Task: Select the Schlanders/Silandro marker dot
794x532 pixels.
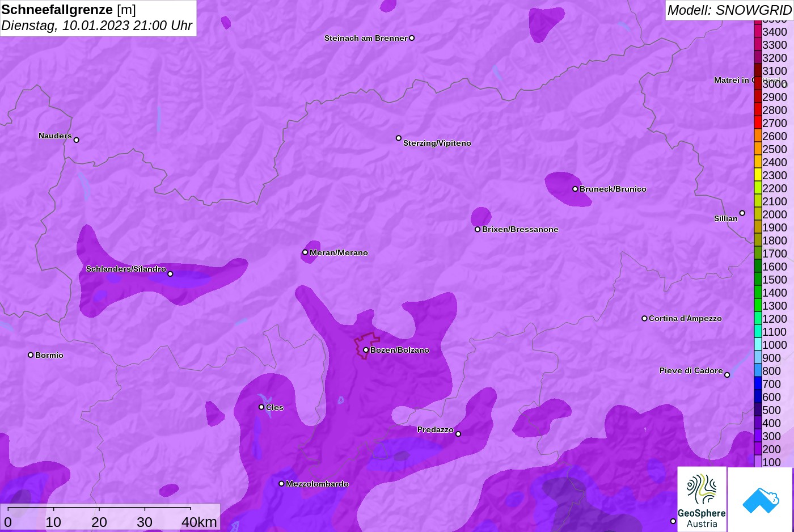Action: pyautogui.click(x=170, y=274)
